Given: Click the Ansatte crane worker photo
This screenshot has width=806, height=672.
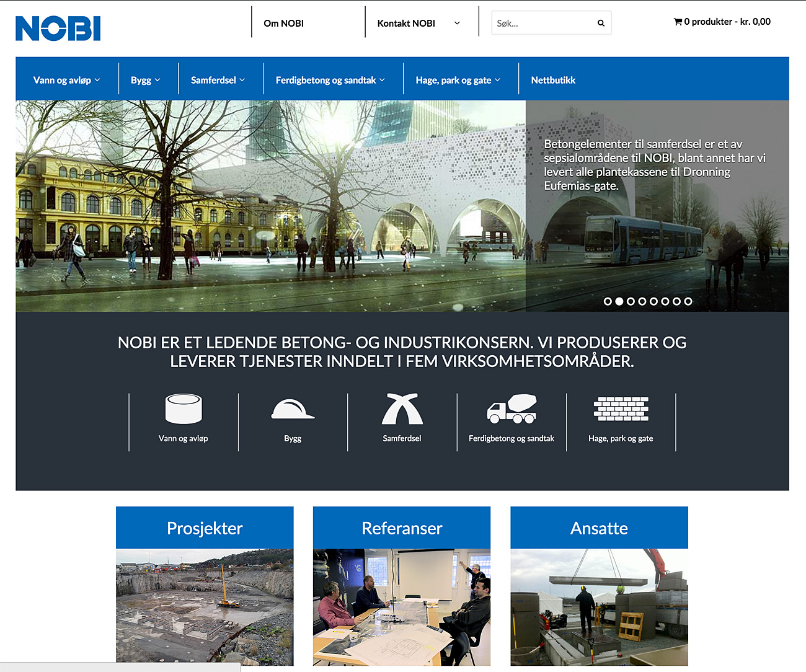Looking at the screenshot, I should (x=600, y=608).
